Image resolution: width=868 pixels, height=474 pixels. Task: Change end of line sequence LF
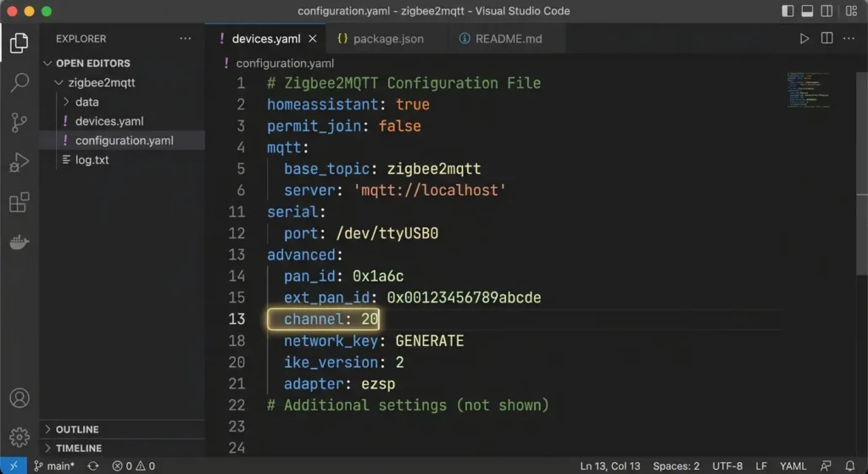pyautogui.click(x=761, y=466)
